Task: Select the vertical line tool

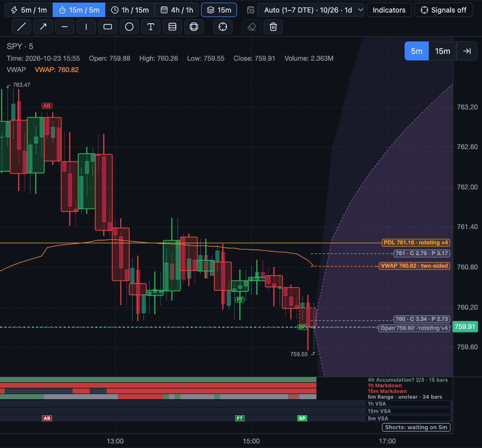Action: [86, 27]
